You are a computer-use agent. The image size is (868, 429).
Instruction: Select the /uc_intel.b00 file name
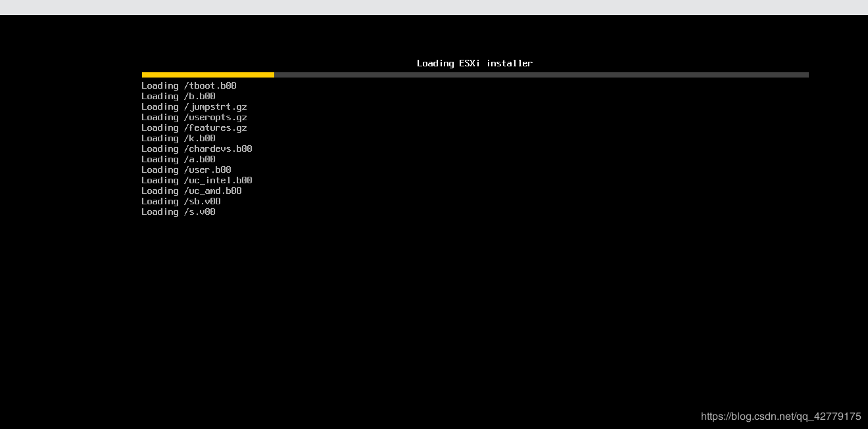(x=218, y=181)
